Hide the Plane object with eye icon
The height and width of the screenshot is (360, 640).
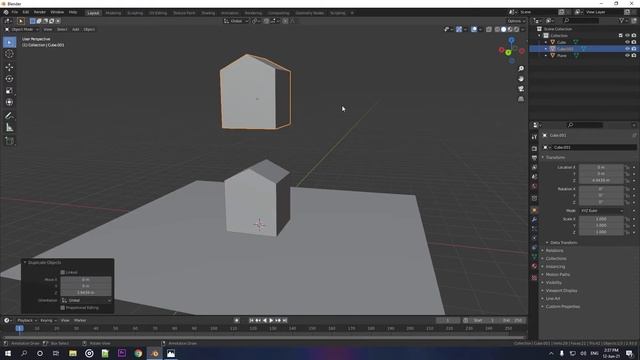tap(627, 55)
